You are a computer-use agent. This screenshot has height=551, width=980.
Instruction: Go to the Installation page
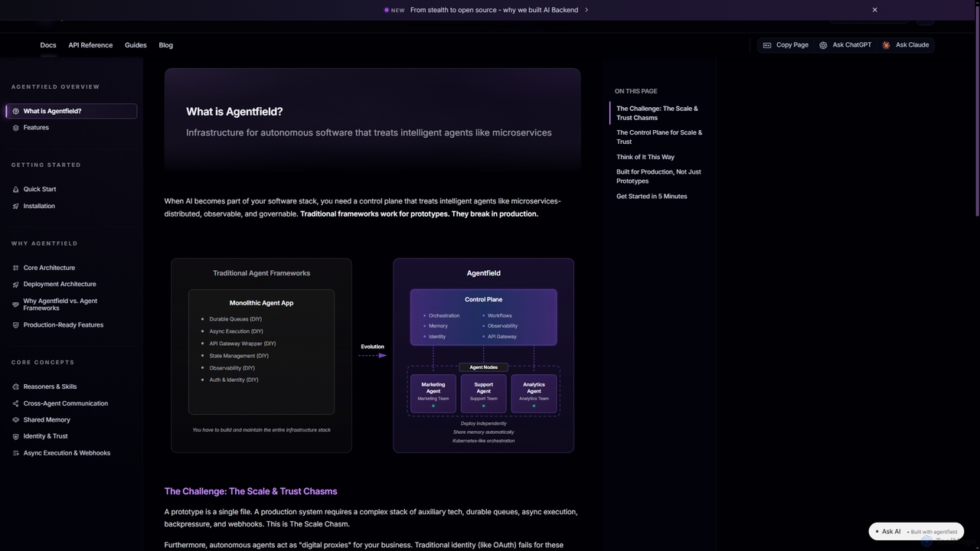tap(71, 206)
